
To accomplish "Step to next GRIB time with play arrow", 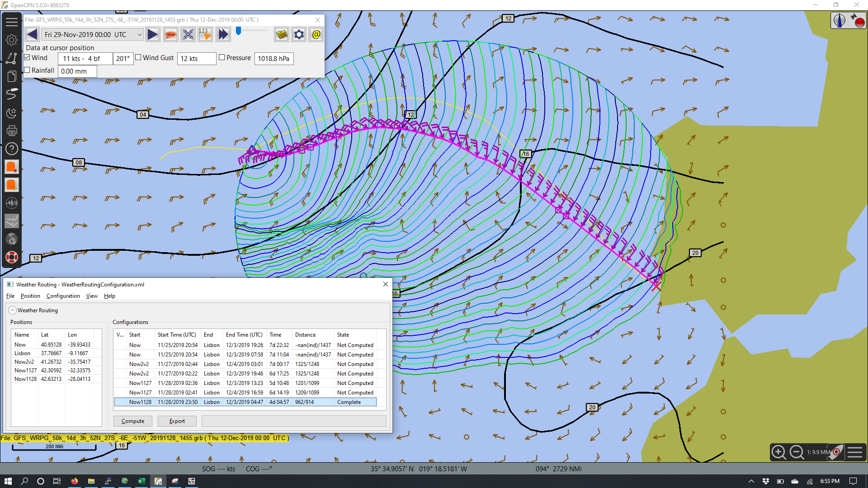I will [x=153, y=34].
